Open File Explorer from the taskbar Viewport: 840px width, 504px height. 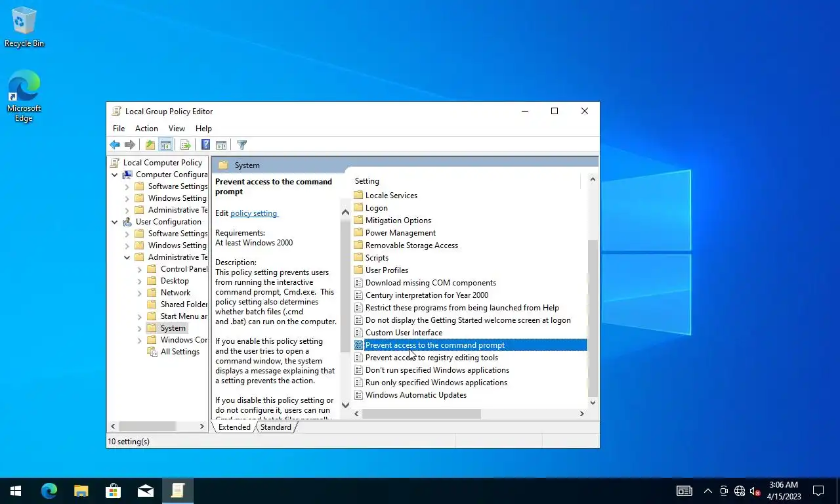click(81, 490)
